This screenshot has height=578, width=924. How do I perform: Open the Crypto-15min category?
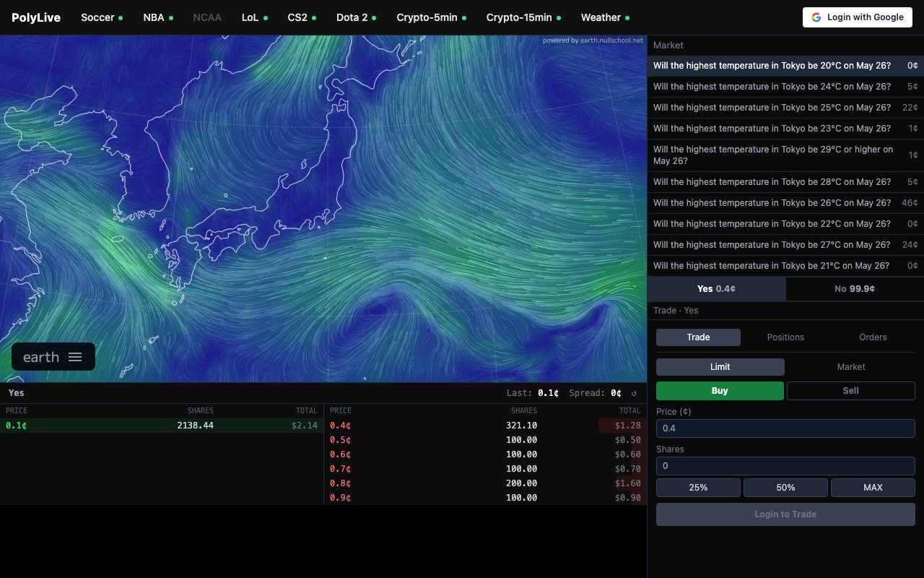(523, 17)
